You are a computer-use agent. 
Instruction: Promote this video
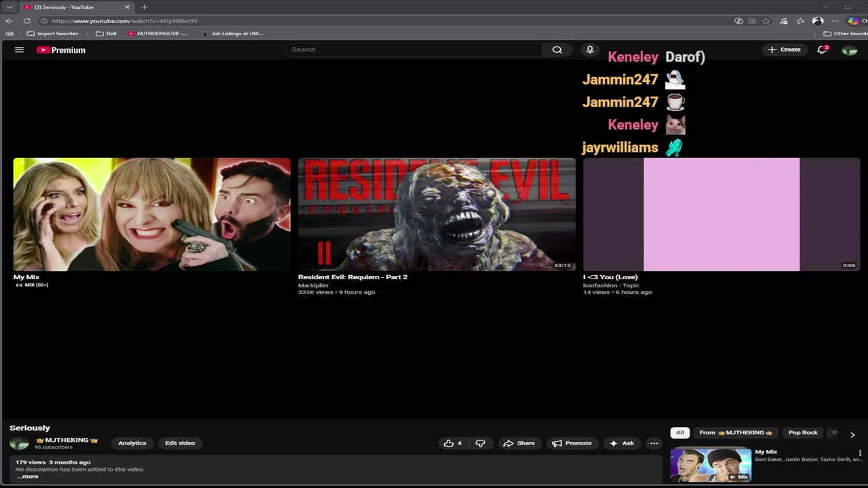point(572,443)
